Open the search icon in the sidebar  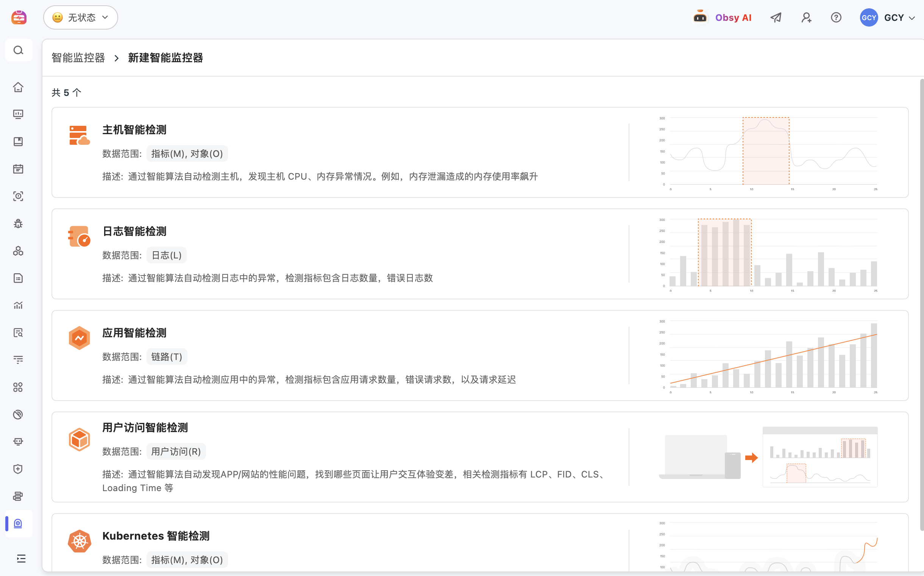pos(18,50)
